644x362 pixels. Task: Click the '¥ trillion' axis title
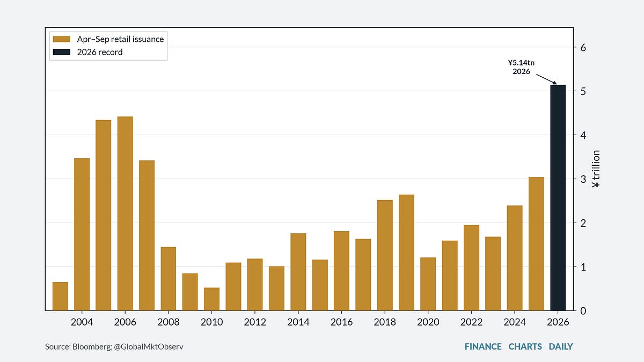[x=596, y=168]
